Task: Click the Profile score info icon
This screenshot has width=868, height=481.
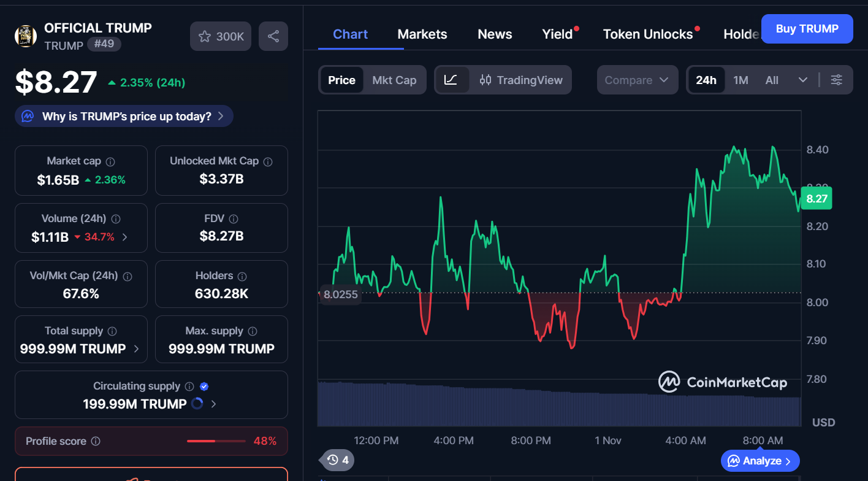Action: pos(96,441)
